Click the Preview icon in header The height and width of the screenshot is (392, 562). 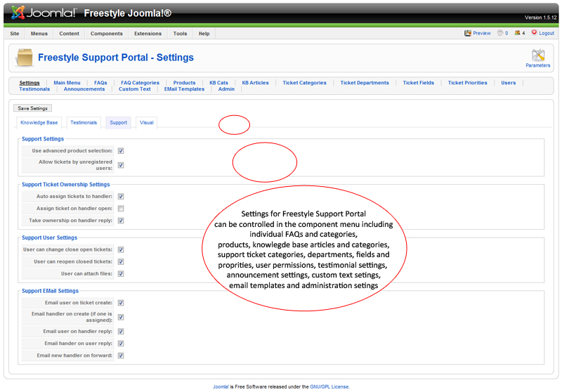coord(468,33)
